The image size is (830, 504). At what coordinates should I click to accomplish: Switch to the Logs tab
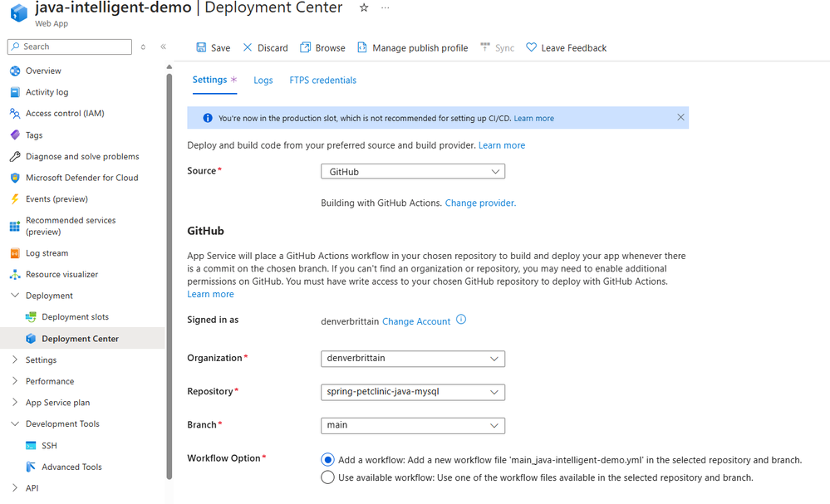(x=263, y=81)
